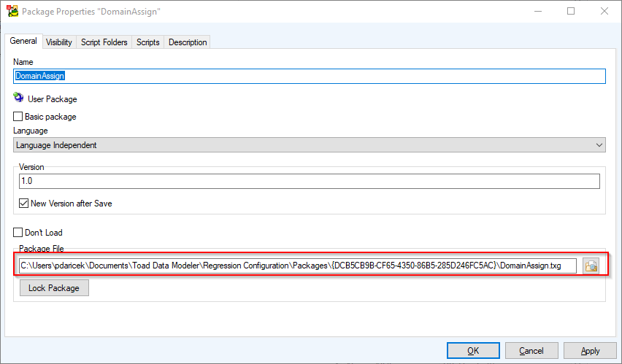Click the 'Version' group label
Screen dimensions: 622x364
click(x=31, y=167)
